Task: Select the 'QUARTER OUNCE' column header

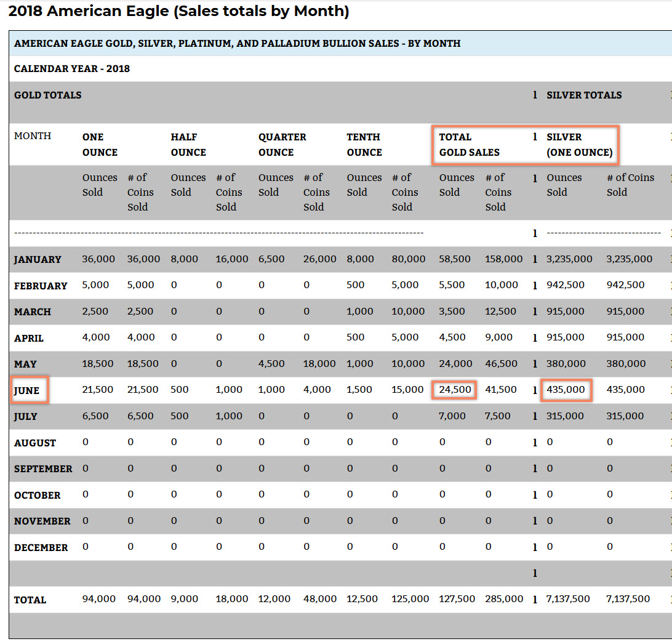Action: [282, 145]
